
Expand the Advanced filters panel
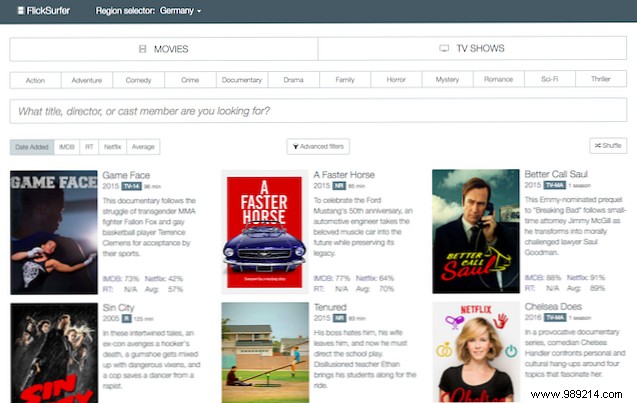pos(318,146)
